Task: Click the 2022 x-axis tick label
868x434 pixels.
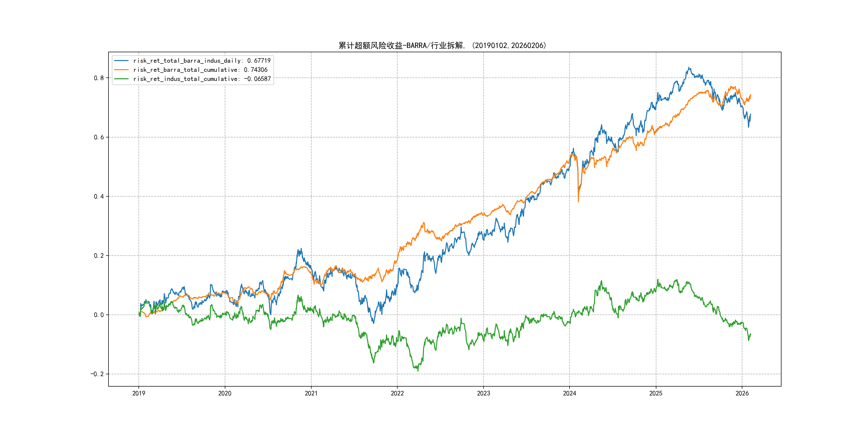Action: (x=397, y=393)
